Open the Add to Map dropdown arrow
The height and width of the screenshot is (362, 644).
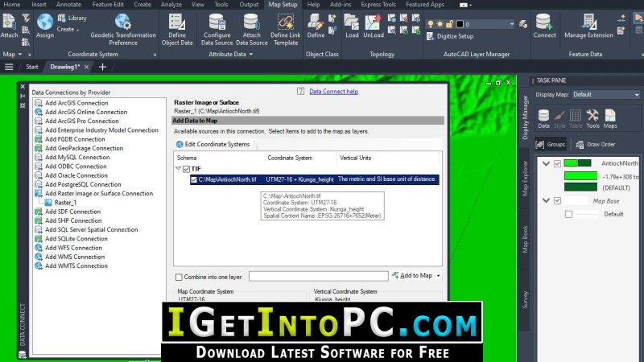click(x=438, y=275)
